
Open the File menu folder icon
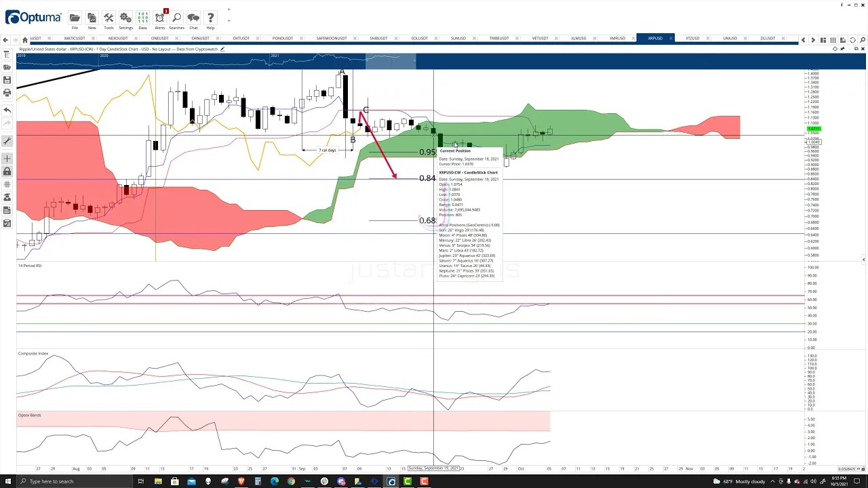pos(75,18)
